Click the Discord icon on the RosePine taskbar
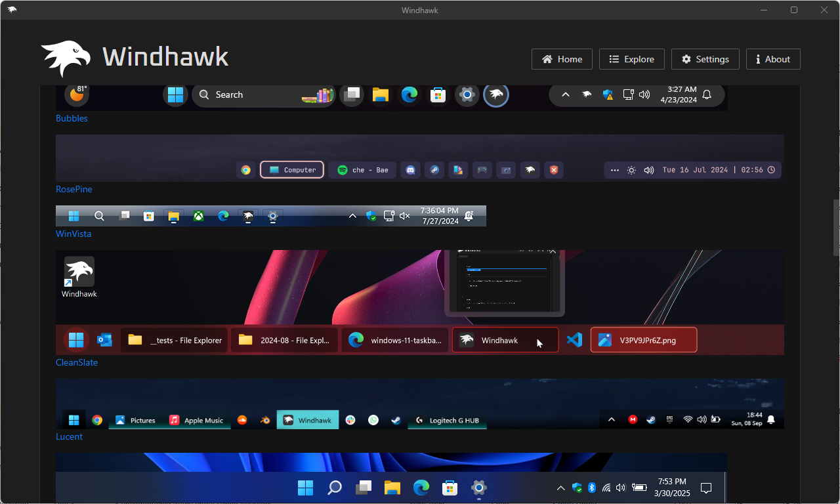 pyautogui.click(x=410, y=169)
